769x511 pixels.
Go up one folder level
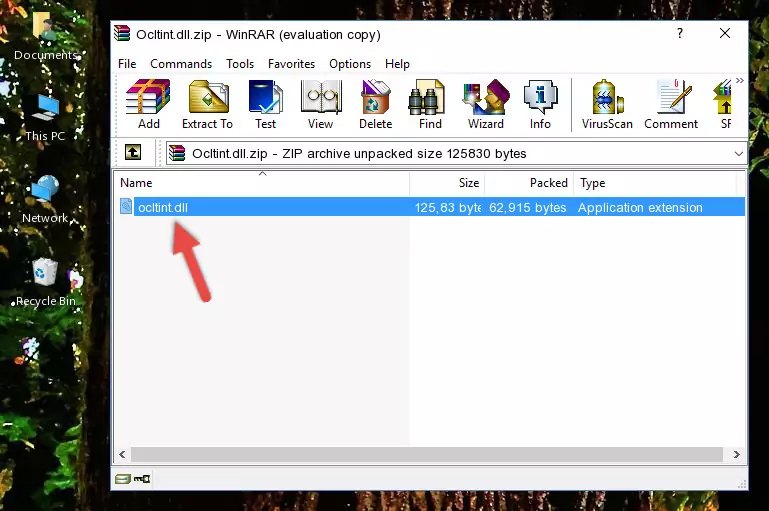[x=133, y=153]
